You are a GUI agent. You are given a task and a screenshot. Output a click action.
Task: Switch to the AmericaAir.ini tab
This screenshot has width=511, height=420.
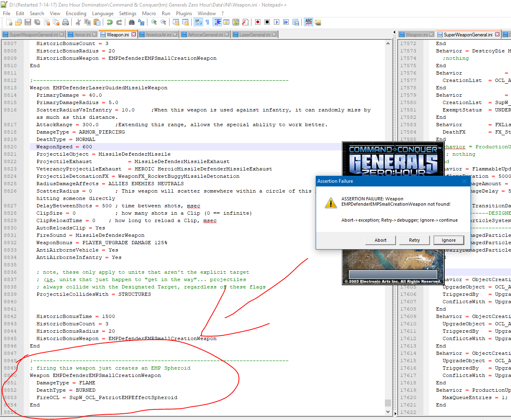tap(158, 35)
